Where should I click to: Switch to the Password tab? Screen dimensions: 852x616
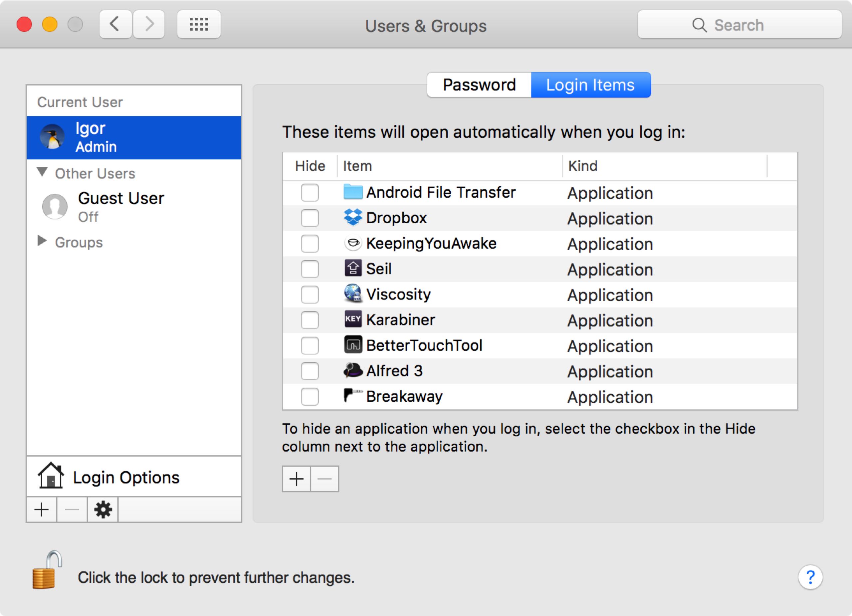point(479,85)
